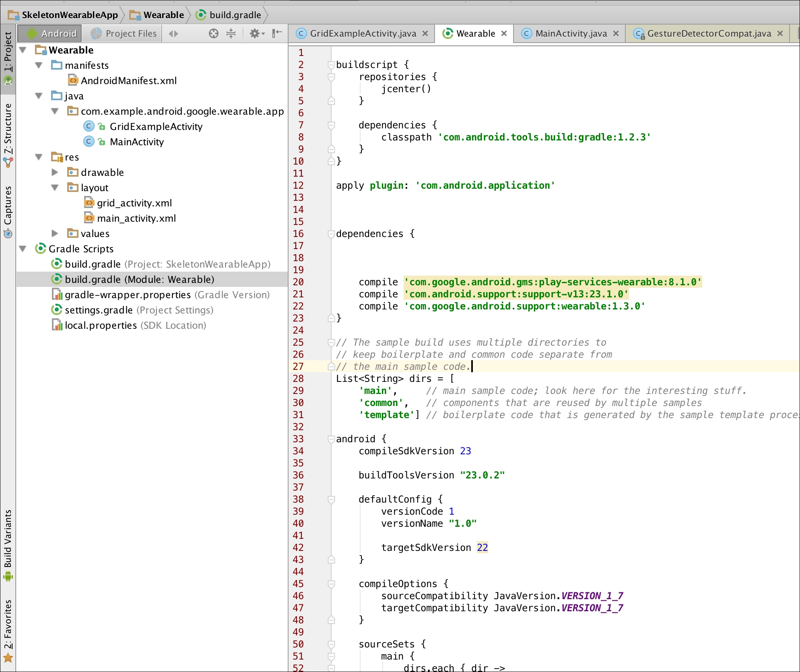
Task: Select build.gradle (Module: Wearable)
Action: [152, 279]
